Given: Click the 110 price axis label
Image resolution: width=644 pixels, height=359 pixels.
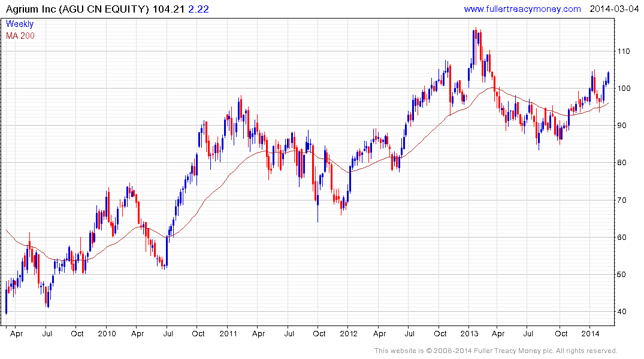Looking at the screenshot, I should (x=624, y=51).
